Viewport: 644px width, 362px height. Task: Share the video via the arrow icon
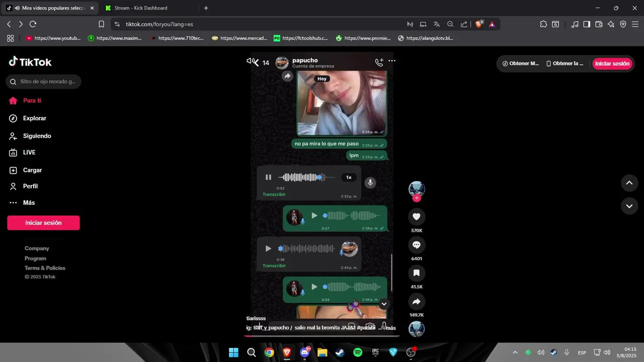(x=417, y=302)
